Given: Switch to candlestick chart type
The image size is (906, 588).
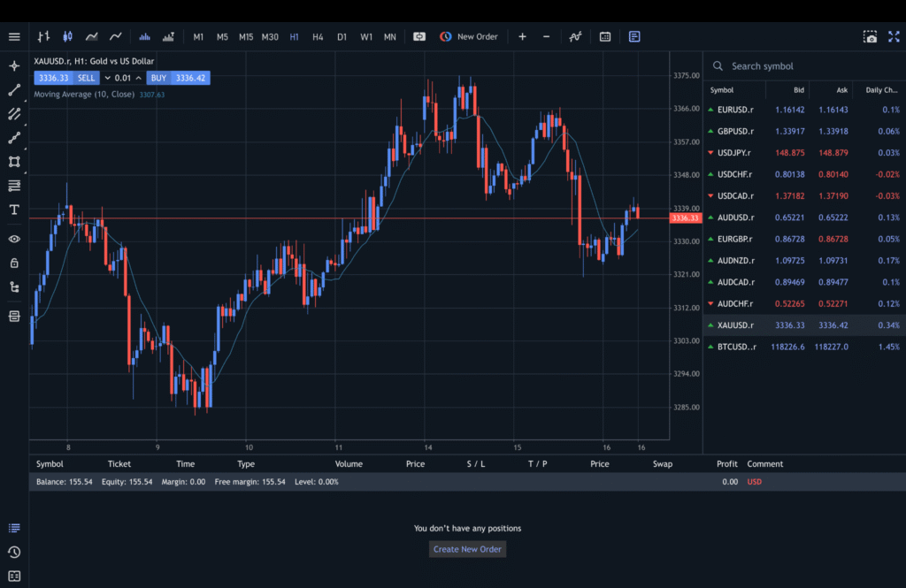Looking at the screenshot, I should pyautogui.click(x=67, y=36).
